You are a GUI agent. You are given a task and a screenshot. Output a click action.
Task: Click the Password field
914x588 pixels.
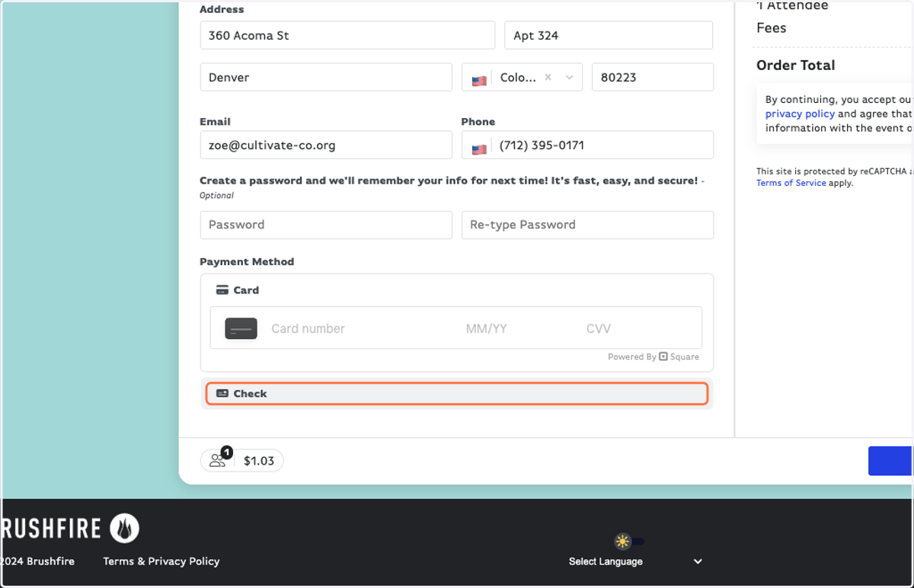[x=326, y=225]
